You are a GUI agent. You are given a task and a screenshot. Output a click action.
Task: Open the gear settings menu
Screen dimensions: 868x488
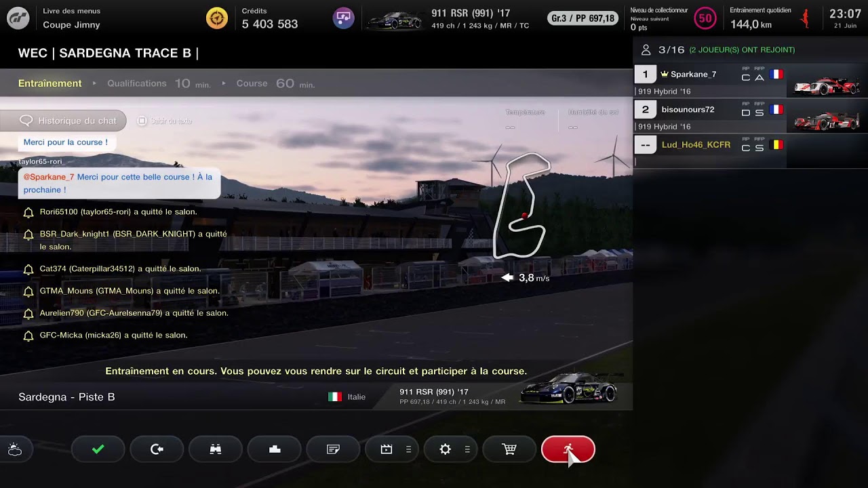coord(451,449)
